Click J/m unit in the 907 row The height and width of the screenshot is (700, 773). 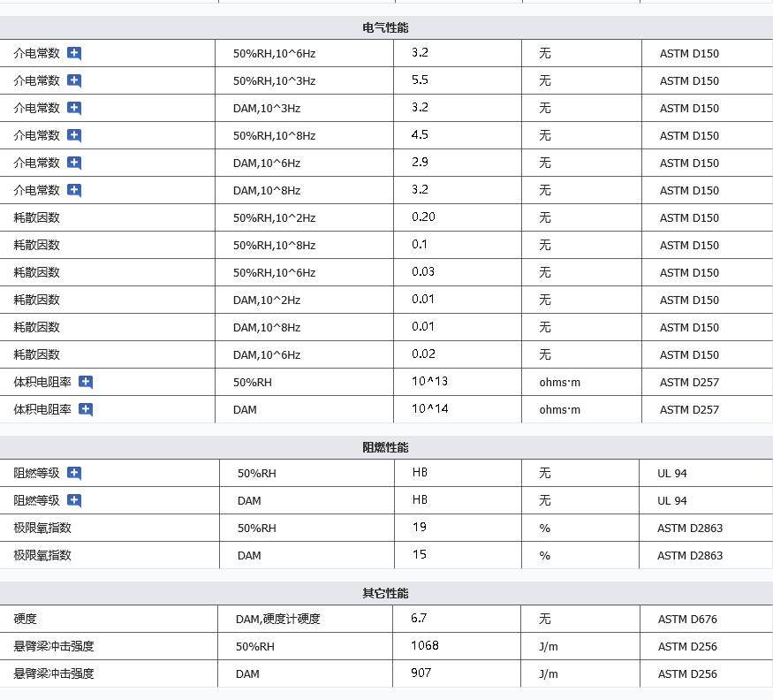click(549, 673)
